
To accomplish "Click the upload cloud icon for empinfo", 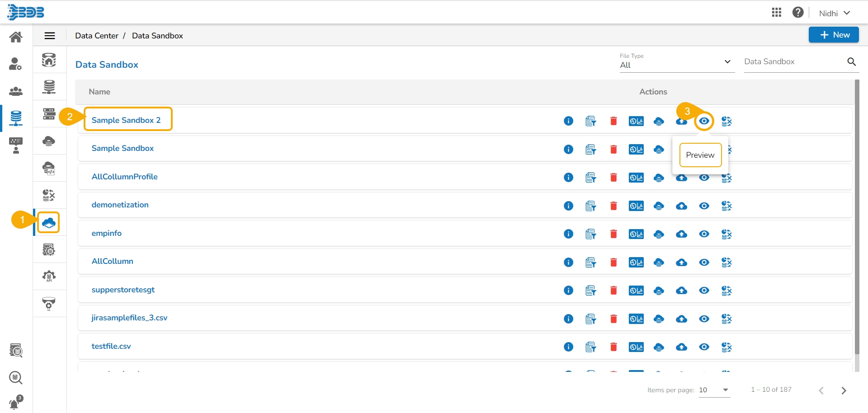I will coord(681,234).
